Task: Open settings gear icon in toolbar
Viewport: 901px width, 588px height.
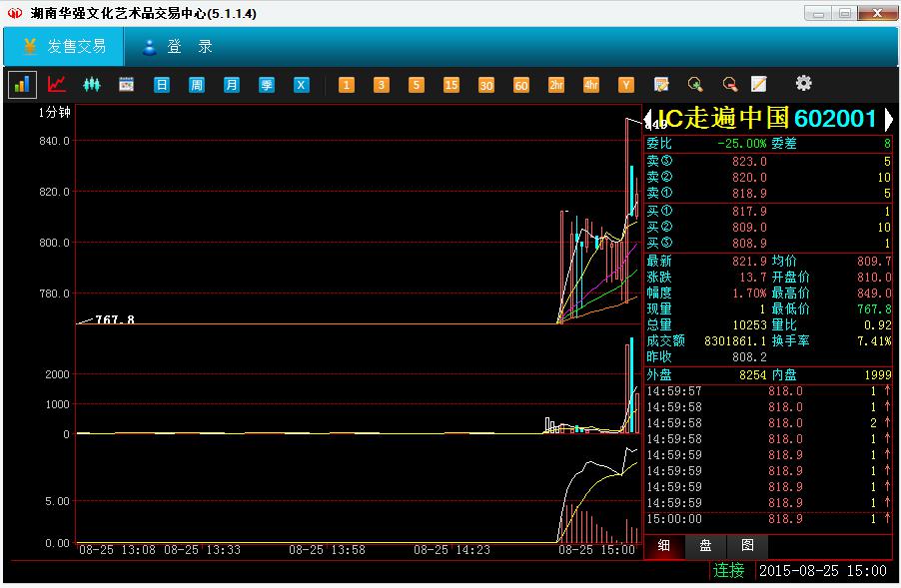Action: tap(803, 83)
